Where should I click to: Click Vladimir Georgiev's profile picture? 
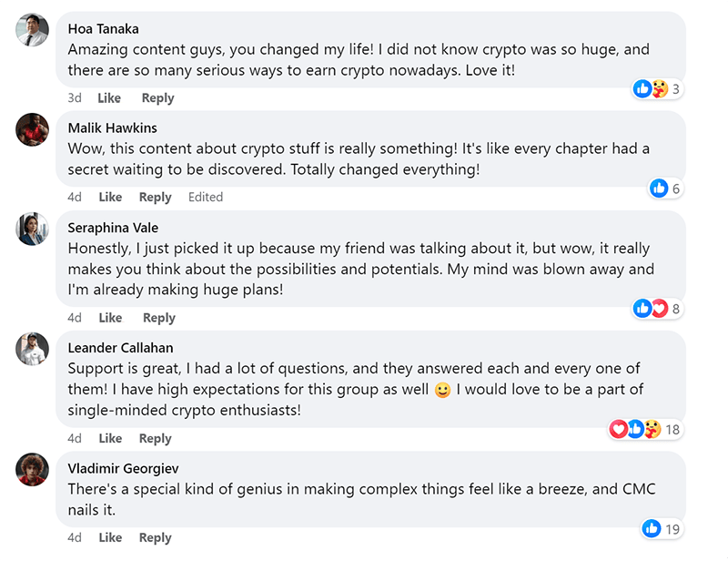[33, 469]
